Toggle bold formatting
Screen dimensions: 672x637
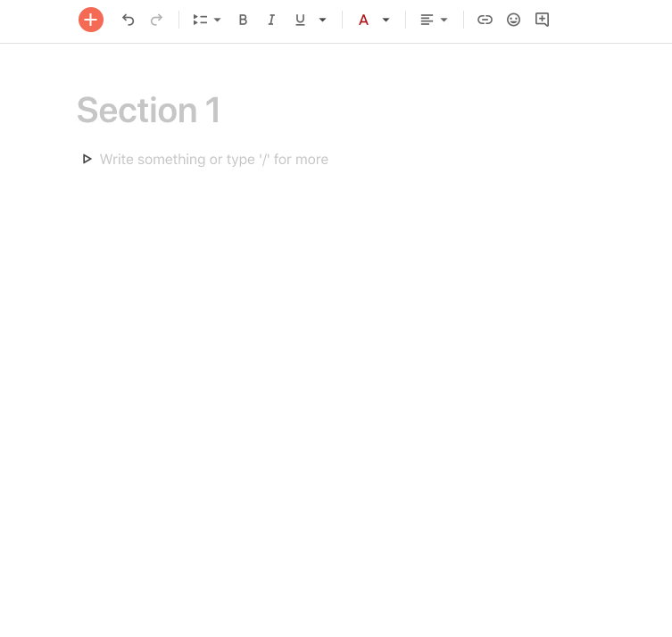243,20
